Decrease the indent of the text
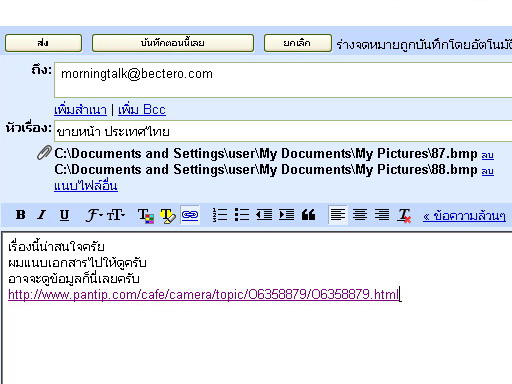Viewport: 512px width, 384px height. (x=264, y=215)
